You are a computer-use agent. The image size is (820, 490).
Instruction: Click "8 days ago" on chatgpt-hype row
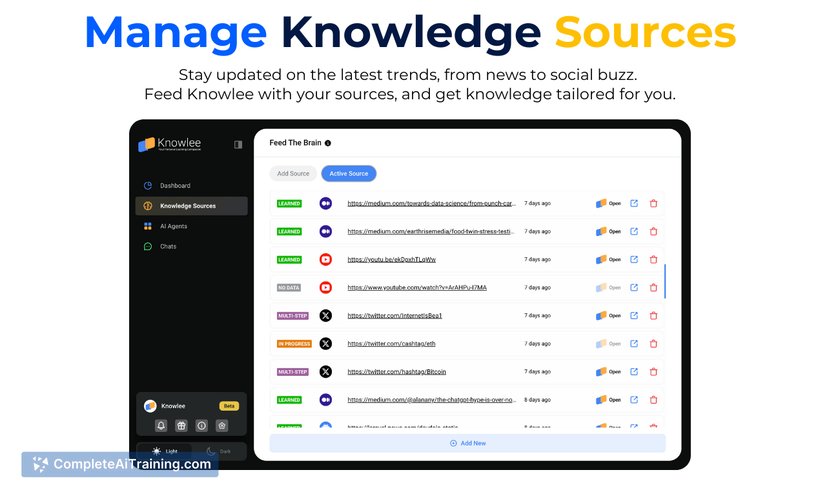(x=538, y=400)
